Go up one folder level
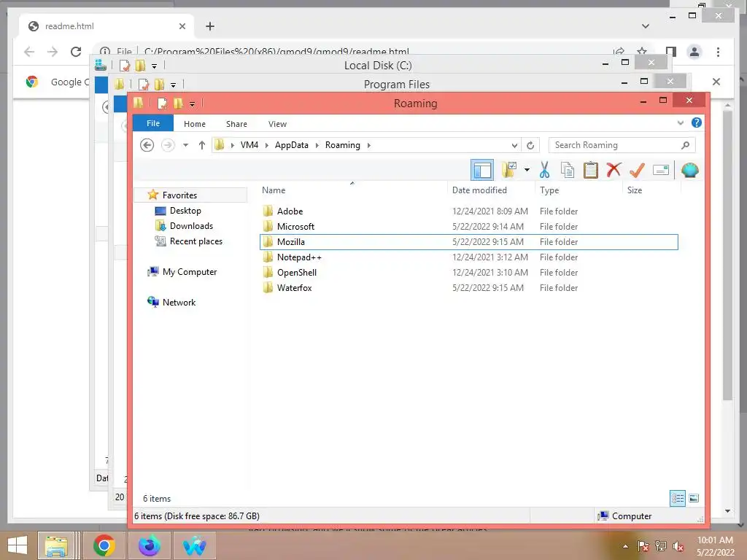This screenshot has width=747, height=560. pyautogui.click(x=202, y=145)
